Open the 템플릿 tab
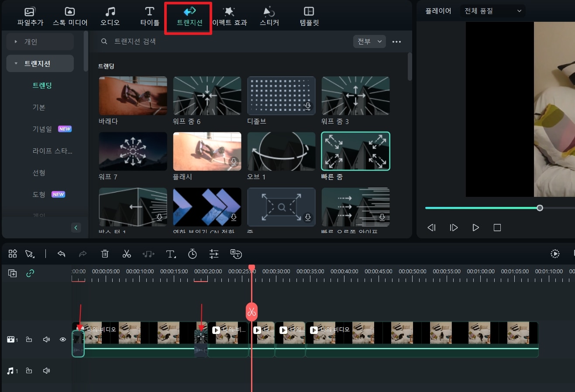 [309, 17]
